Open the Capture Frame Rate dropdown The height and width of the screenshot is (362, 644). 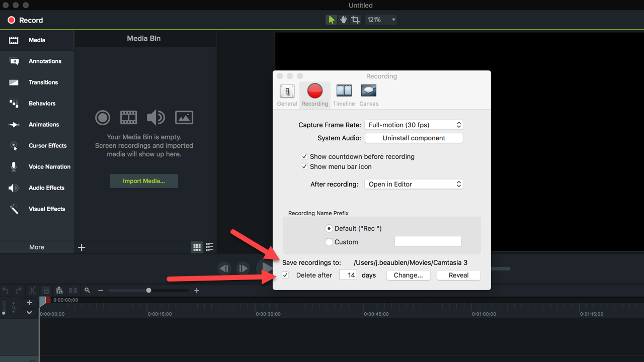coord(414,125)
